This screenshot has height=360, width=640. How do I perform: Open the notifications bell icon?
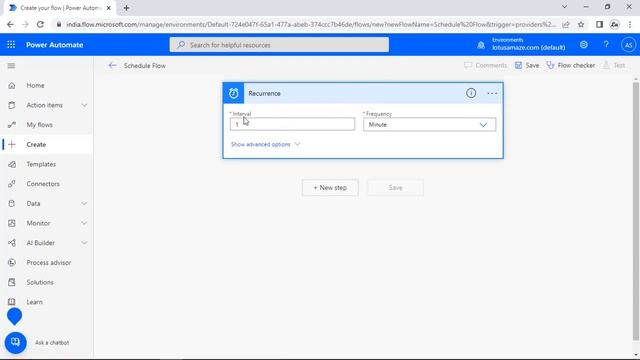click(x=481, y=45)
